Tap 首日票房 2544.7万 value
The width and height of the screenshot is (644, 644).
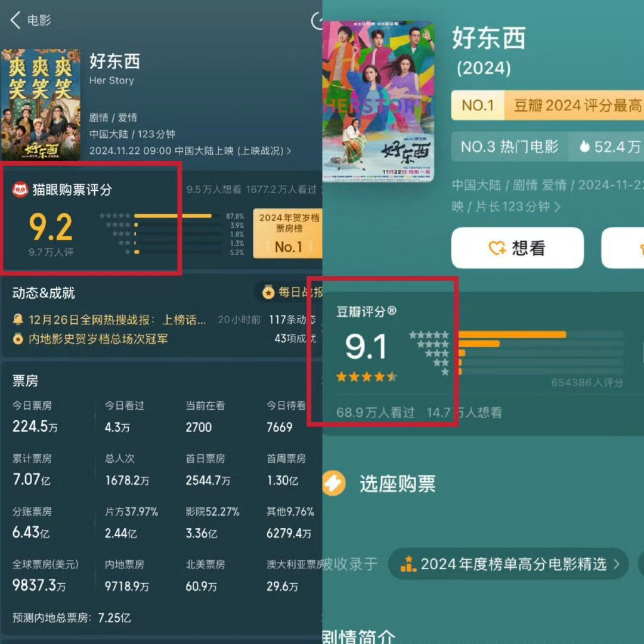[208, 480]
